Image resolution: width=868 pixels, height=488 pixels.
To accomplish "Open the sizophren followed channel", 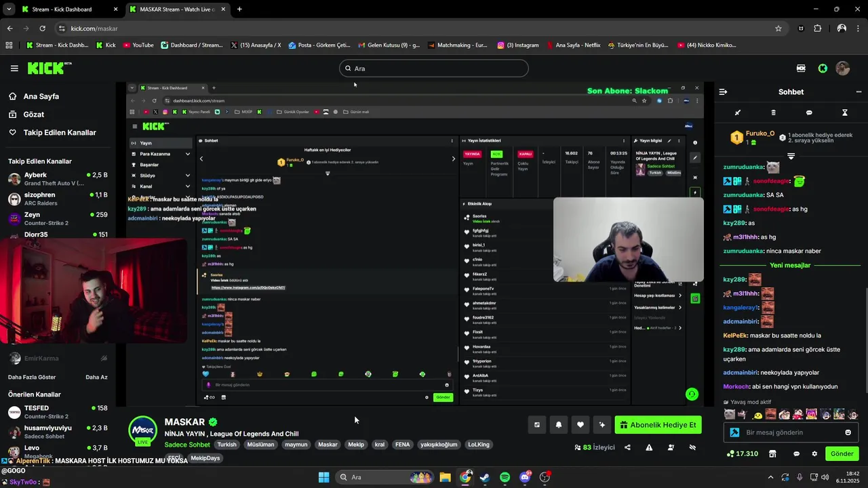I will click(58, 199).
